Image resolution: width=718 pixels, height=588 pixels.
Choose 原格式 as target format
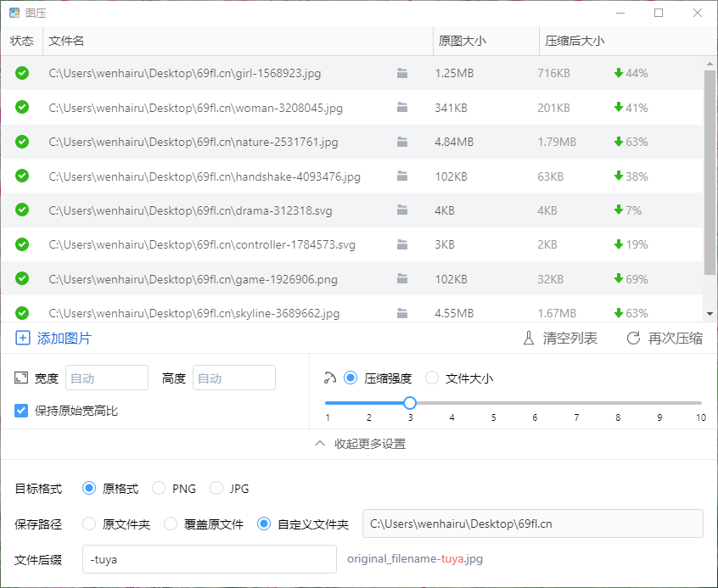[89, 488]
